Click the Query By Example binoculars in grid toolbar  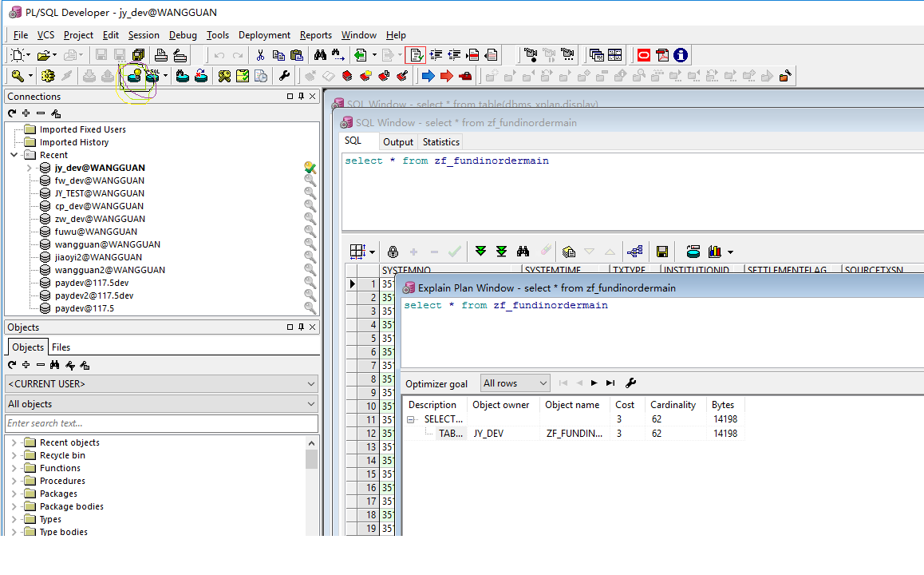coord(523,252)
